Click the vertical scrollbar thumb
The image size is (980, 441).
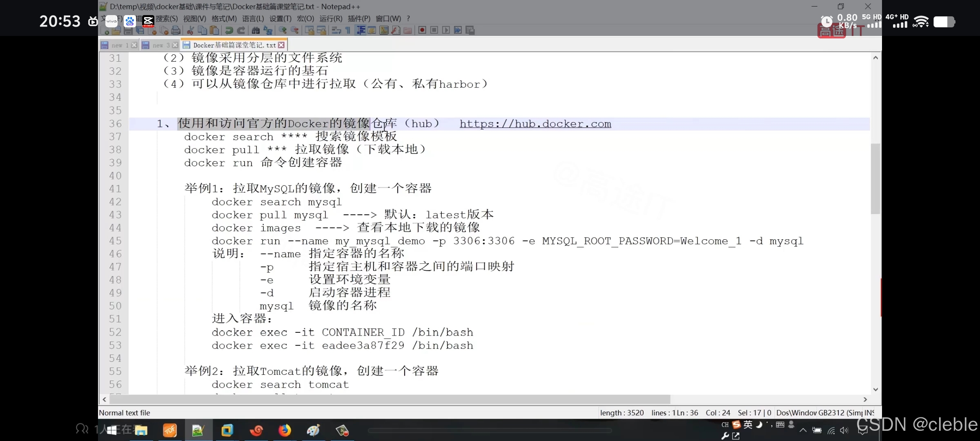tap(875, 179)
